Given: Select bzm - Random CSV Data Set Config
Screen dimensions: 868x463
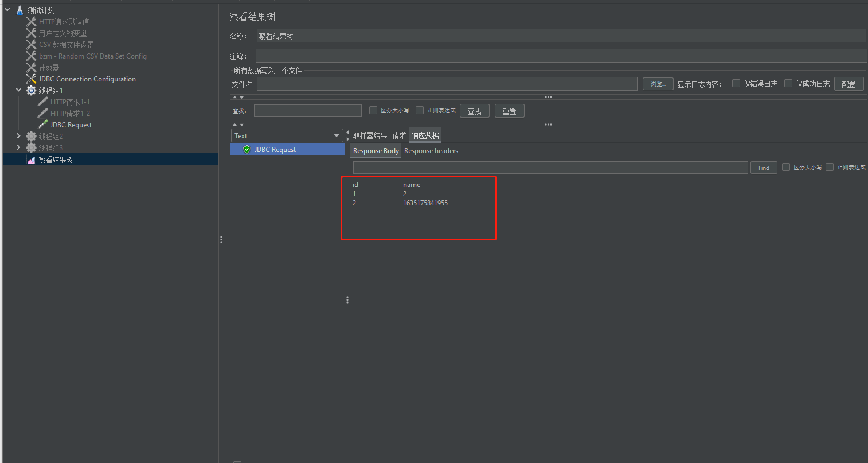Looking at the screenshot, I should [x=93, y=56].
